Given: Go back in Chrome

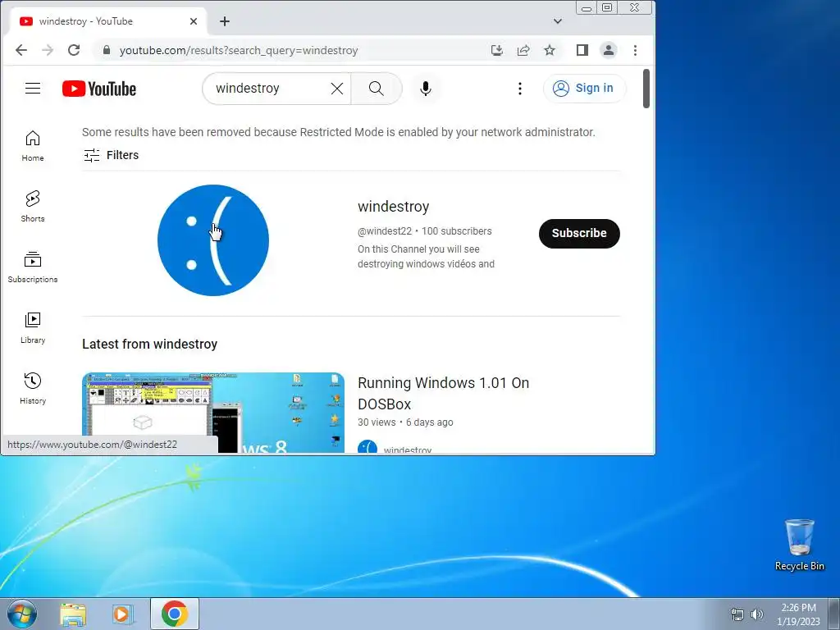Looking at the screenshot, I should (21, 50).
